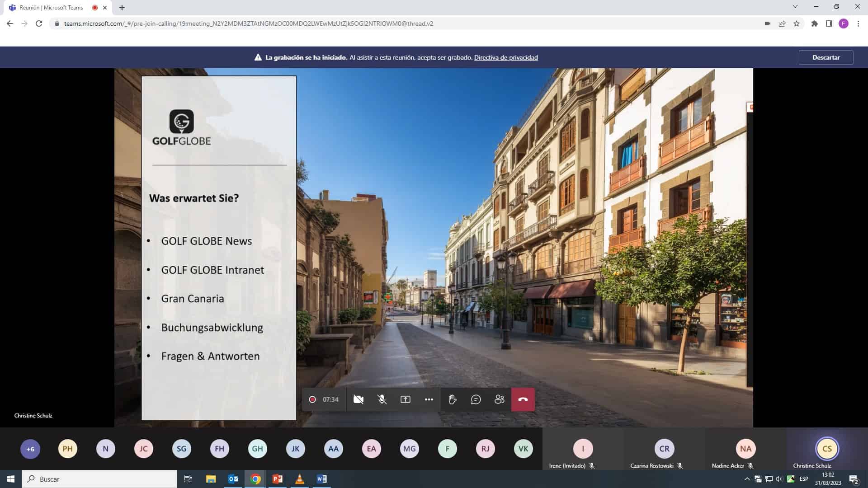The height and width of the screenshot is (488, 868).
Task: Close the Reunión Microsoft Teams tab
Action: 105,8
